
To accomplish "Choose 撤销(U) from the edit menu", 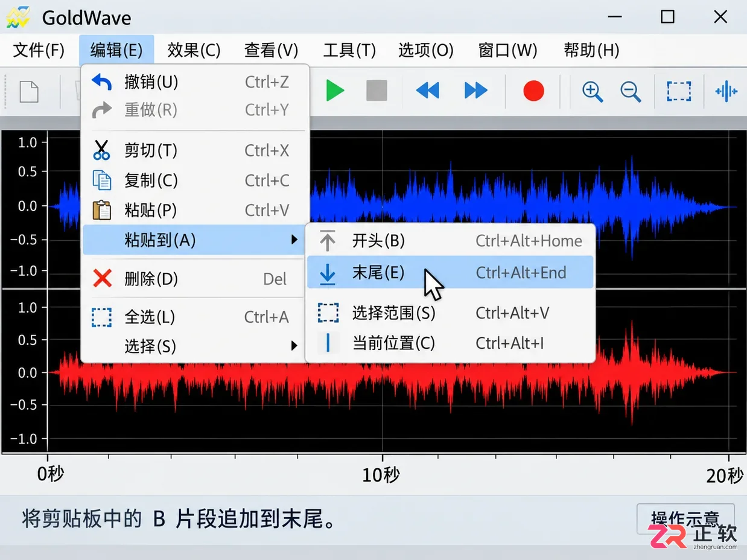I will tap(195, 81).
